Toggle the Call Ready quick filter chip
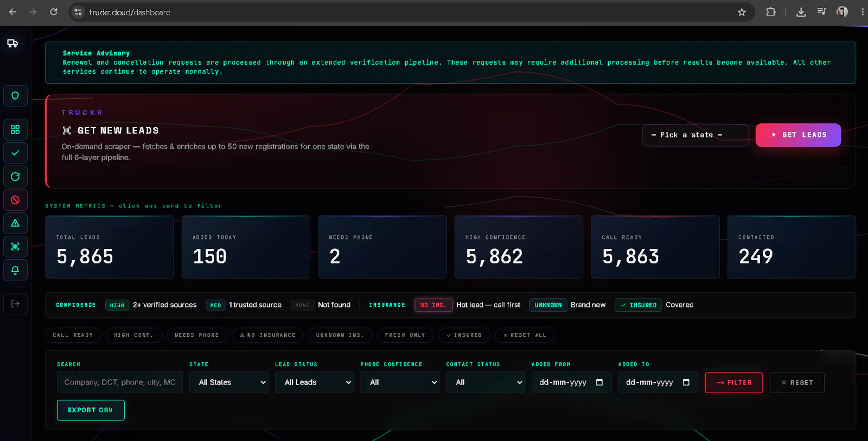 (x=73, y=335)
